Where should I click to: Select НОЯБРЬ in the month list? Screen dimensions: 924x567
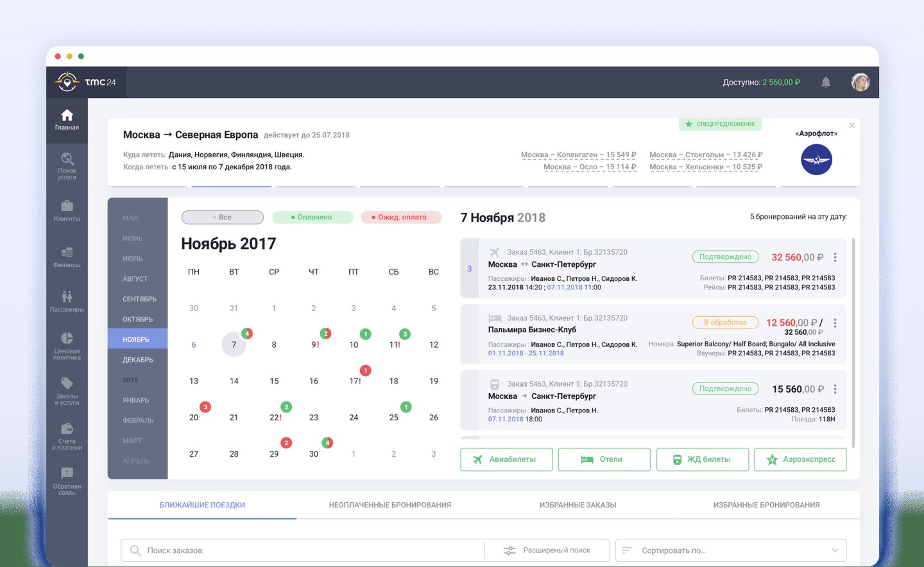coord(137,339)
